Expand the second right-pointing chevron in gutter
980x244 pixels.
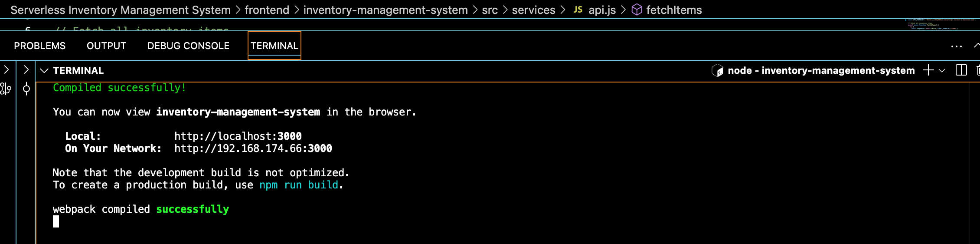[x=26, y=69]
